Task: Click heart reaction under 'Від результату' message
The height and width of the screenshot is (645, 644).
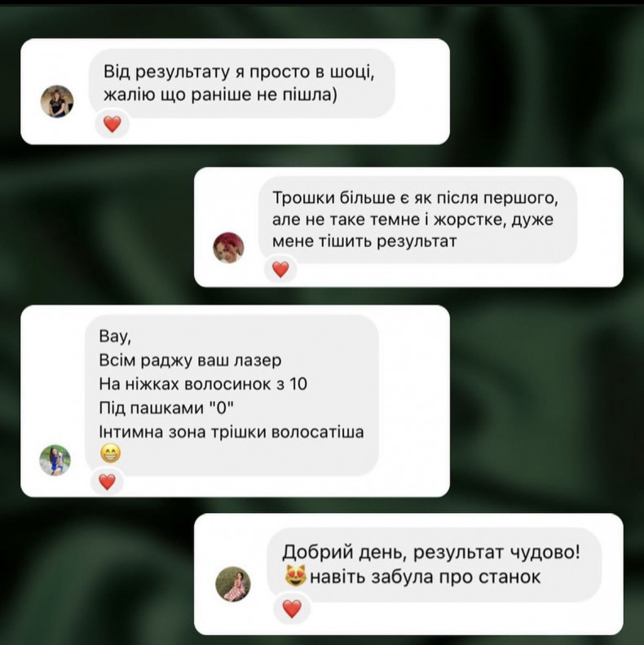Action: click(112, 124)
